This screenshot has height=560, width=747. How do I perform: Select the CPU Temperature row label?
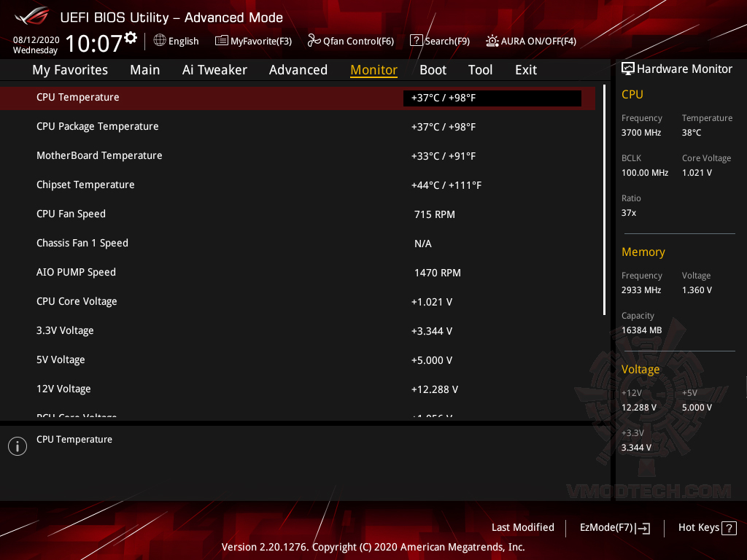(x=77, y=97)
